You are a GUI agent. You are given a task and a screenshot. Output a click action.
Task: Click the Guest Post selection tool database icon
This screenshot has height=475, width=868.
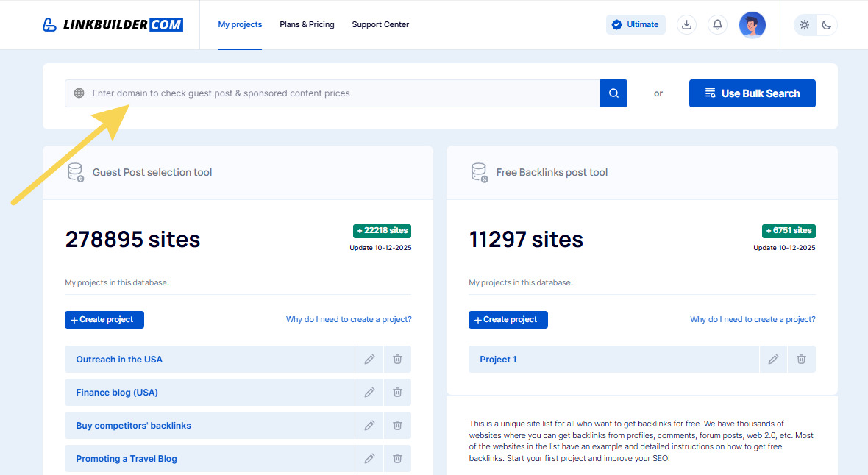pos(75,172)
